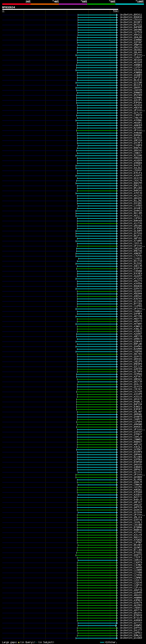Select hit UniRef100_Q1H031
Screen dimensions: 146x644
tap(131, 357)
